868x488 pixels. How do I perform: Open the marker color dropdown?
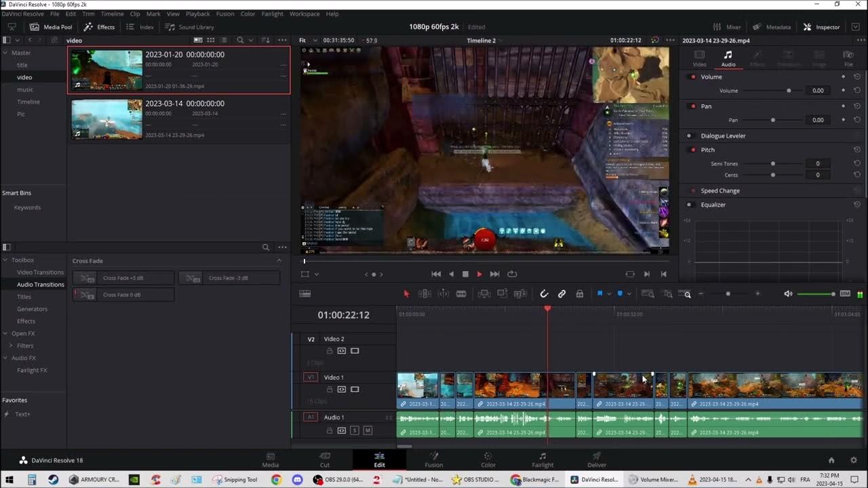coord(629,294)
